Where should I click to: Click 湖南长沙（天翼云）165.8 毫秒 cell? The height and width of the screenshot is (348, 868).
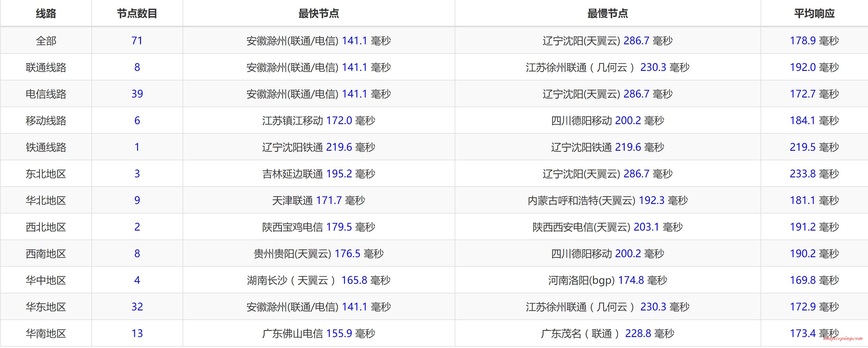319,280
